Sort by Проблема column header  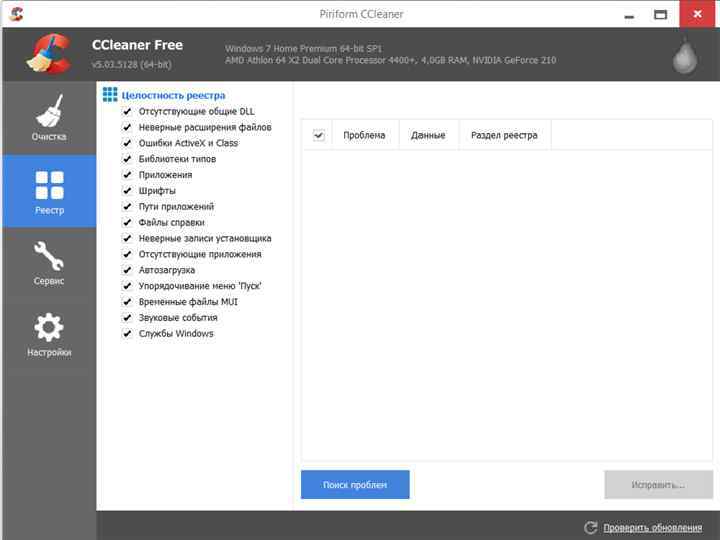click(365, 135)
